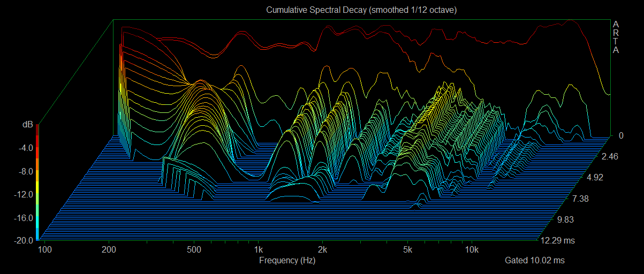Click the dB axis label
This screenshot has height=274, width=644.
coord(27,125)
